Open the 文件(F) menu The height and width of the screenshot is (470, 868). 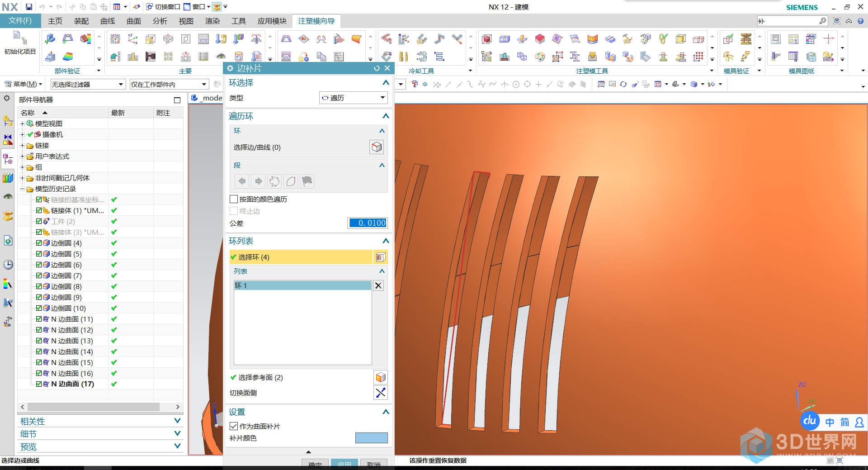[20, 21]
